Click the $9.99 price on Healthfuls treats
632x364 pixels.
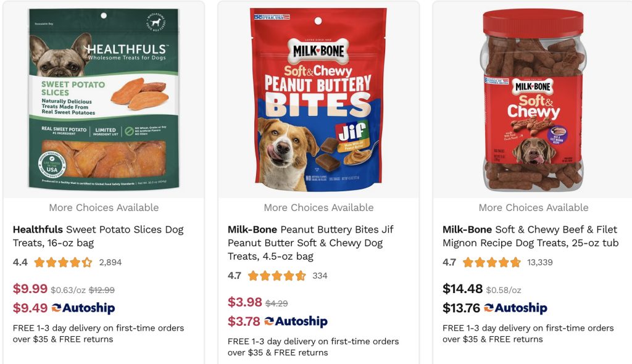(30, 289)
